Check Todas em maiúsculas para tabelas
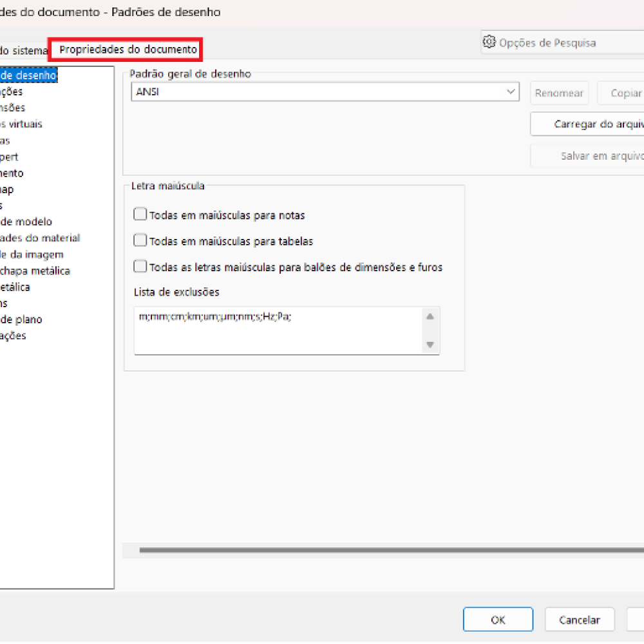The width and height of the screenshot is (644, 644). pos(140,241)
